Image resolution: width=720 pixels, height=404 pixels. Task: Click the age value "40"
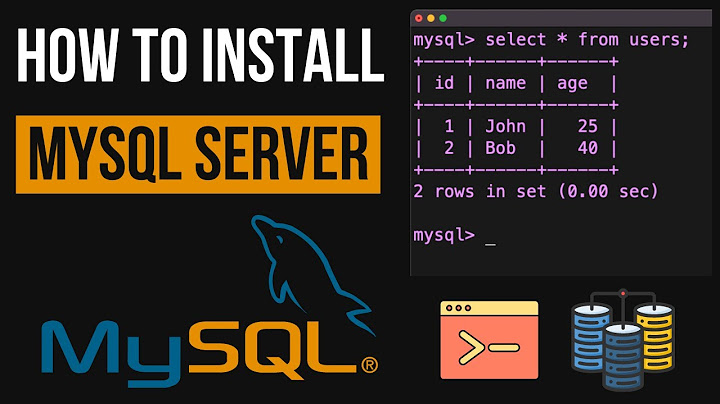point(587,148)
